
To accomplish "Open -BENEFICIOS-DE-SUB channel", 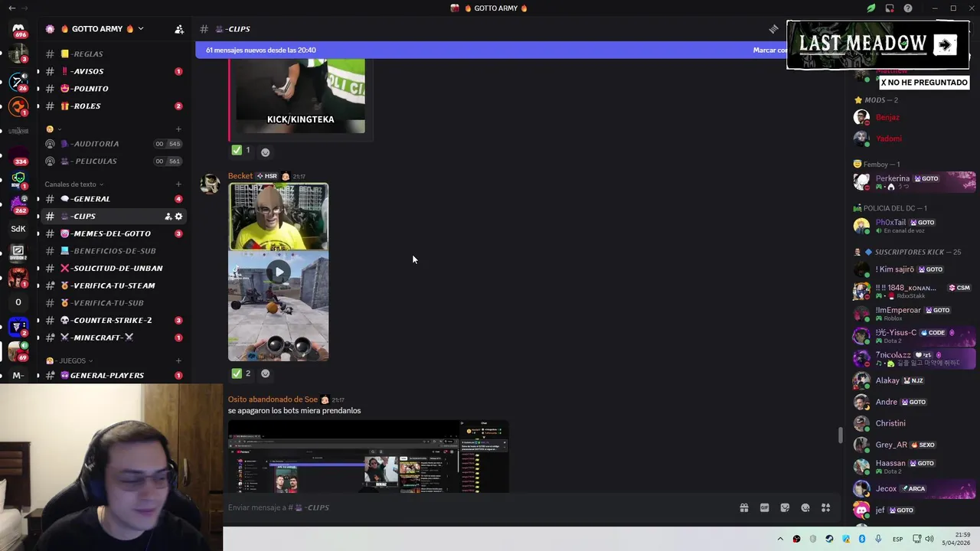I will [x=114, y=251].
